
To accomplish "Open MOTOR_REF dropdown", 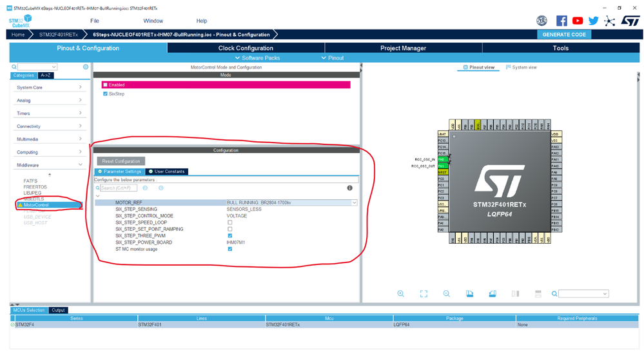I will click(x=354, y=203).
